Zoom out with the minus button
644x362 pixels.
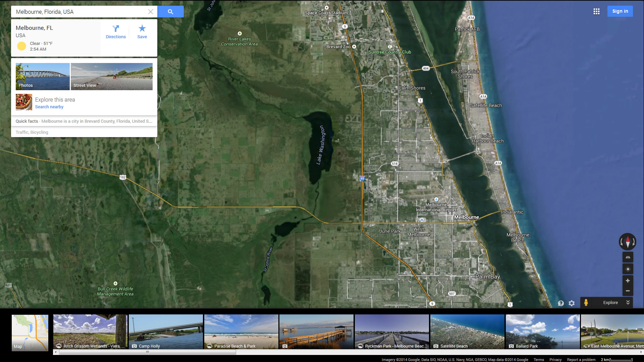pyautogui.click(x=628, y=291)
